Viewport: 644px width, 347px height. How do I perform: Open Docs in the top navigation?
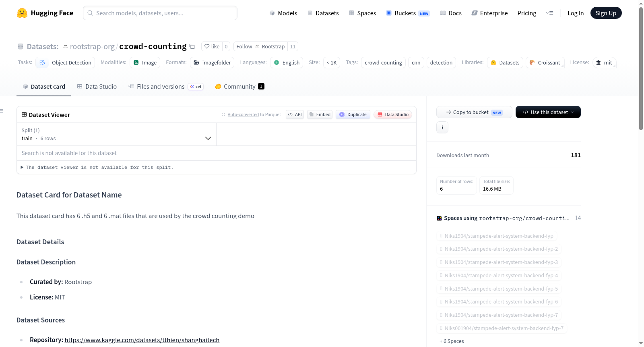click(x=451, y=13)
